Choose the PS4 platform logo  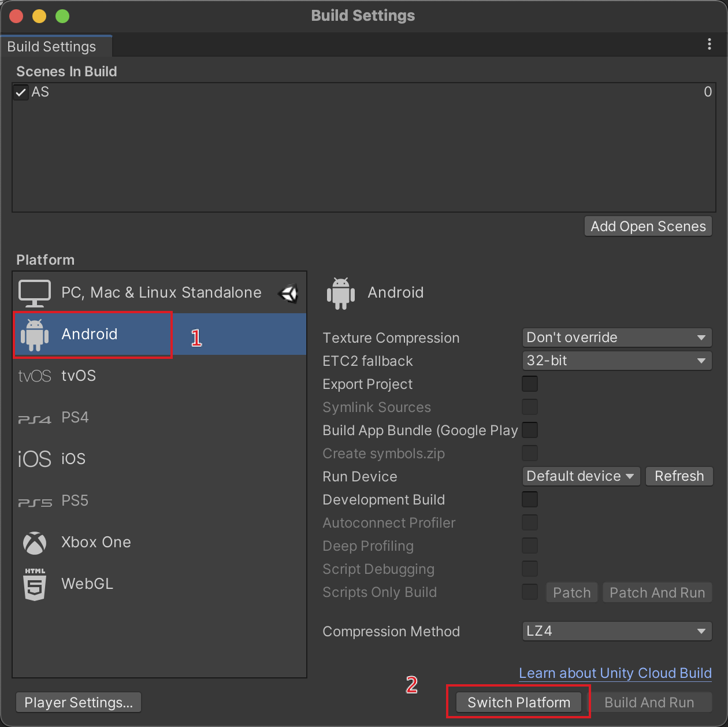pos(35,419)
